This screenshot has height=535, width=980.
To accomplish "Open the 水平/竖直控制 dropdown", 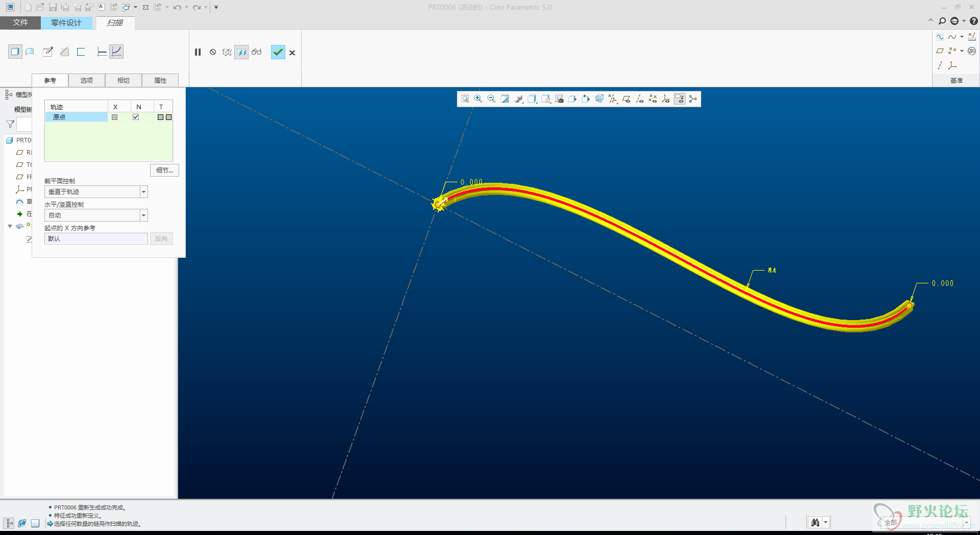I will tap(96, 215).
